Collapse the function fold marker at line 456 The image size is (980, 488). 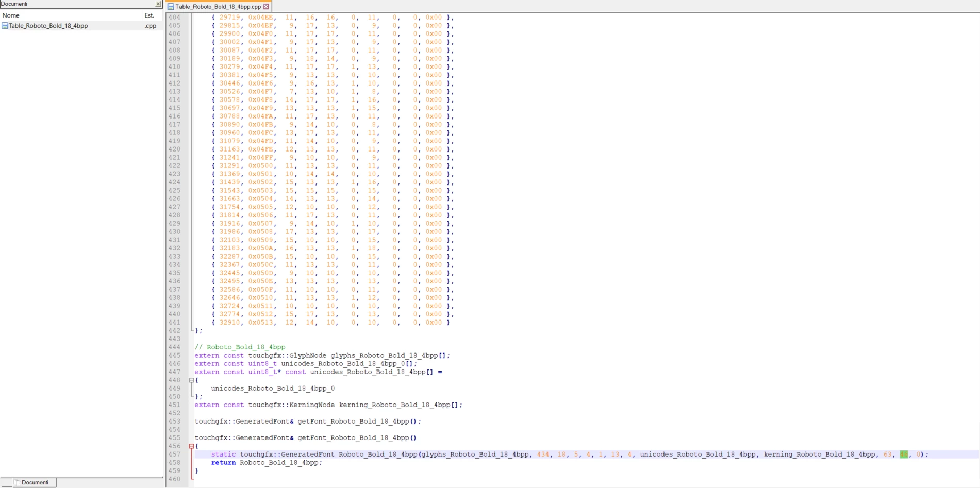191,446
